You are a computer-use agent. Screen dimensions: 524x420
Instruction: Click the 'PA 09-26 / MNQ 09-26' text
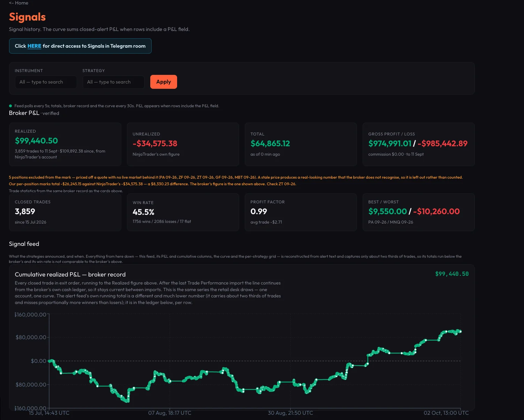point(391,222)
